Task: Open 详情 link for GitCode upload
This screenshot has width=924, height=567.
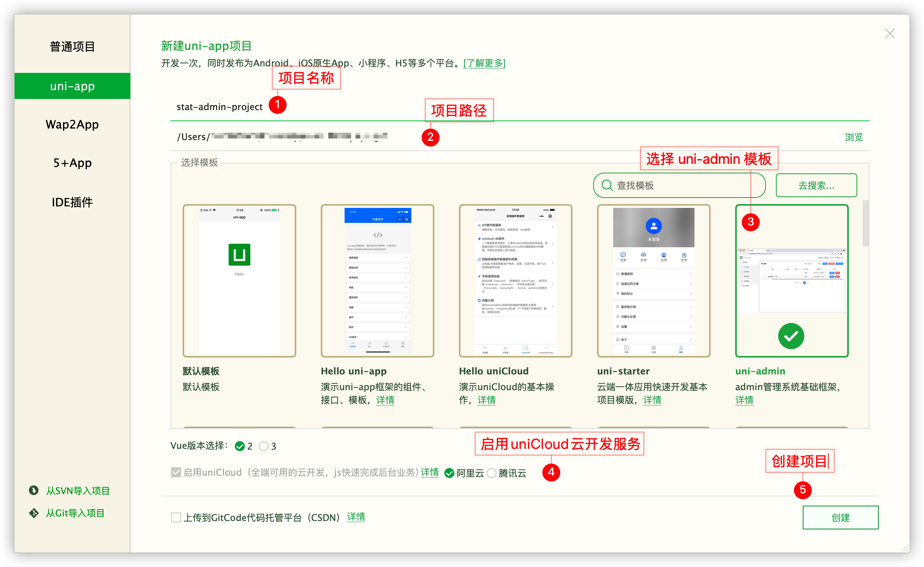Action: coord(356,517)
